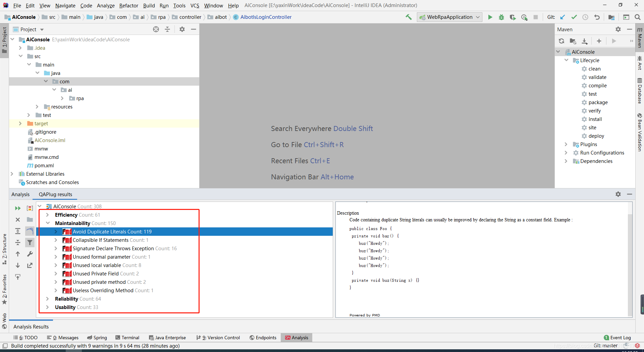The image size is (644, 352).
Task: Click Git master branch in status bar
Action: point(605,346)
